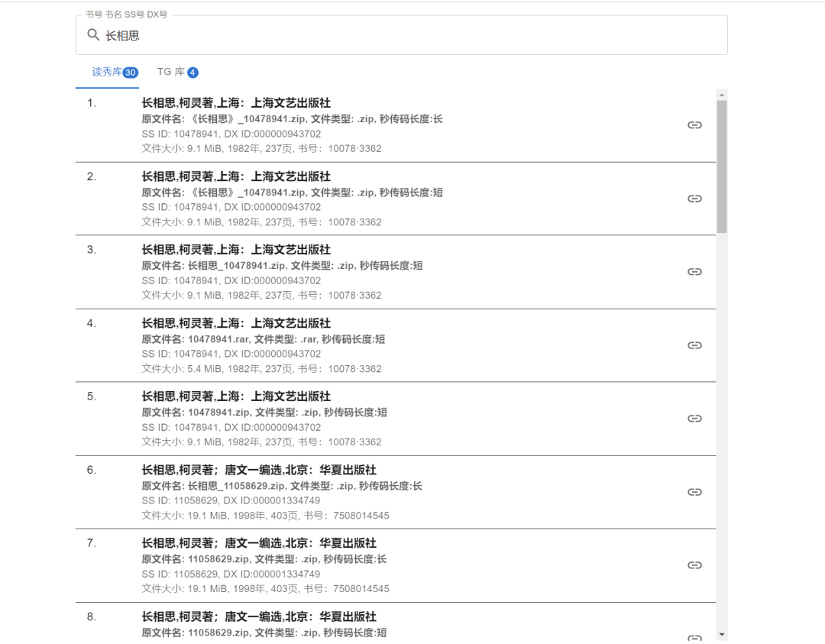Click 文件大小 9.1 MiB line in result 1
Screen dimensions: 825x644
[261, 149]
